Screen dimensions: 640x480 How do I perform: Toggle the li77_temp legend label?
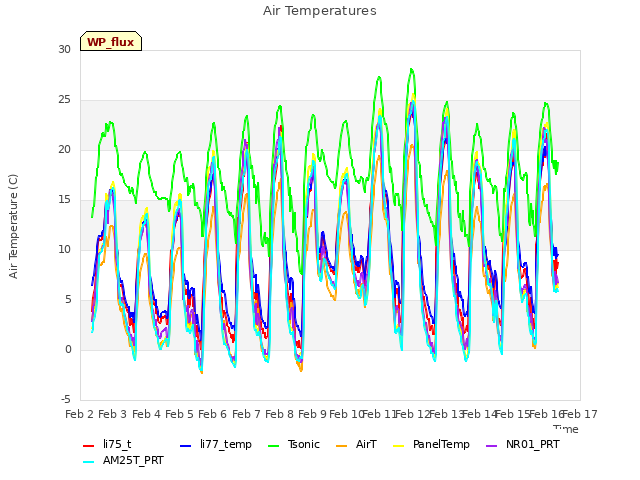226,444
